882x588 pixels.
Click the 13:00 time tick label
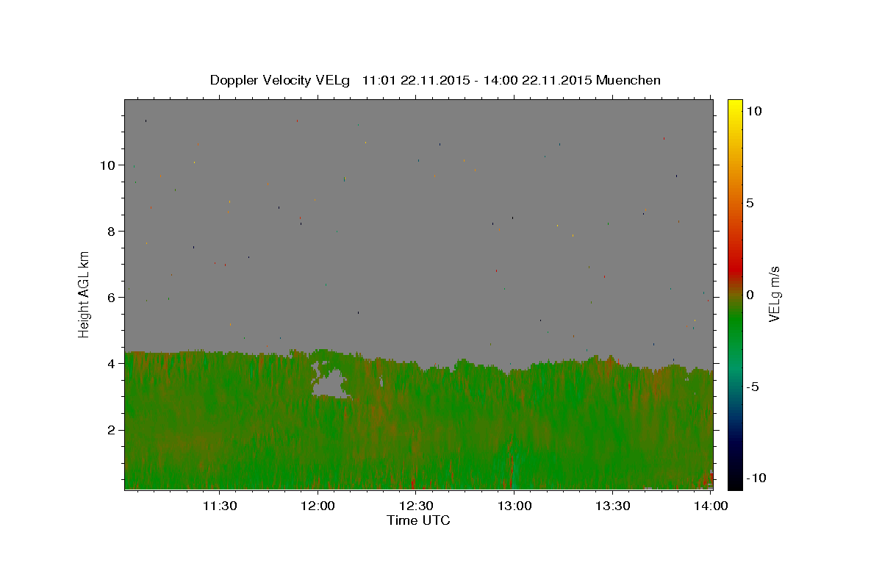click(514, 506)
